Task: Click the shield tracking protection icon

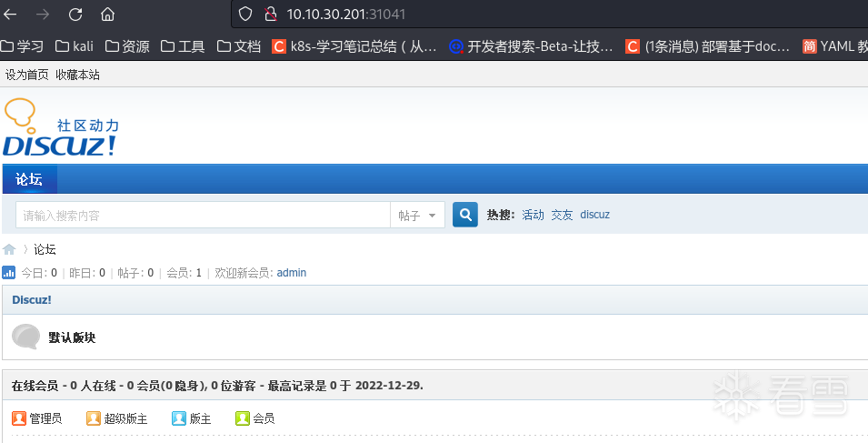Action: (245, 14)
